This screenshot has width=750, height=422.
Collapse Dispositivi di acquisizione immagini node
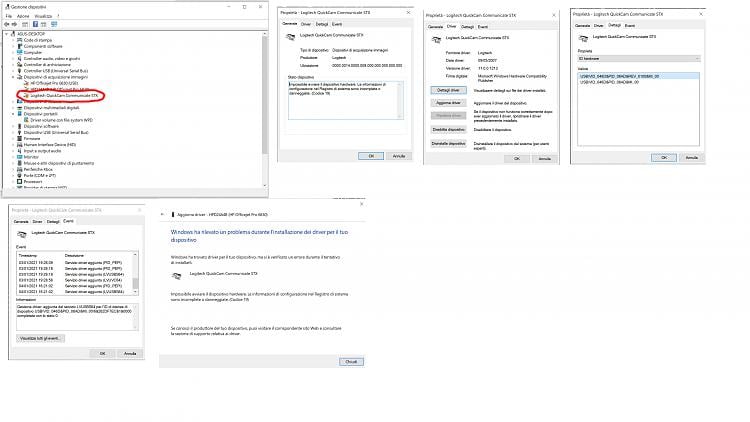coord(13,77)
